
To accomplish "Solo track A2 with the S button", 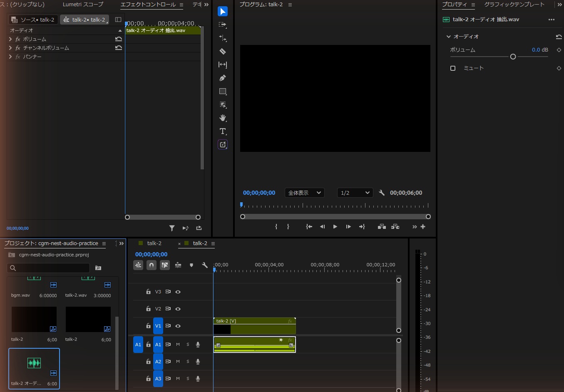I will tap(188, 362).
